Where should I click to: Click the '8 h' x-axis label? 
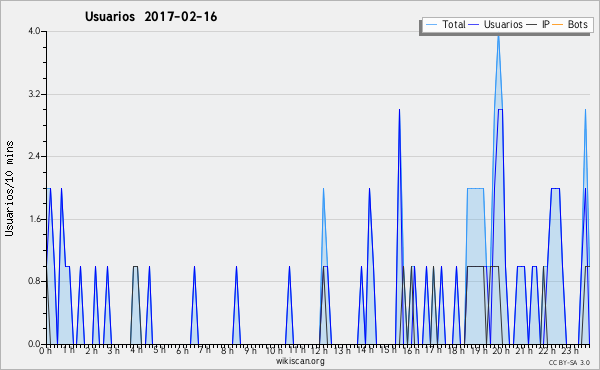pyautogui.click(x=227, y=350)
